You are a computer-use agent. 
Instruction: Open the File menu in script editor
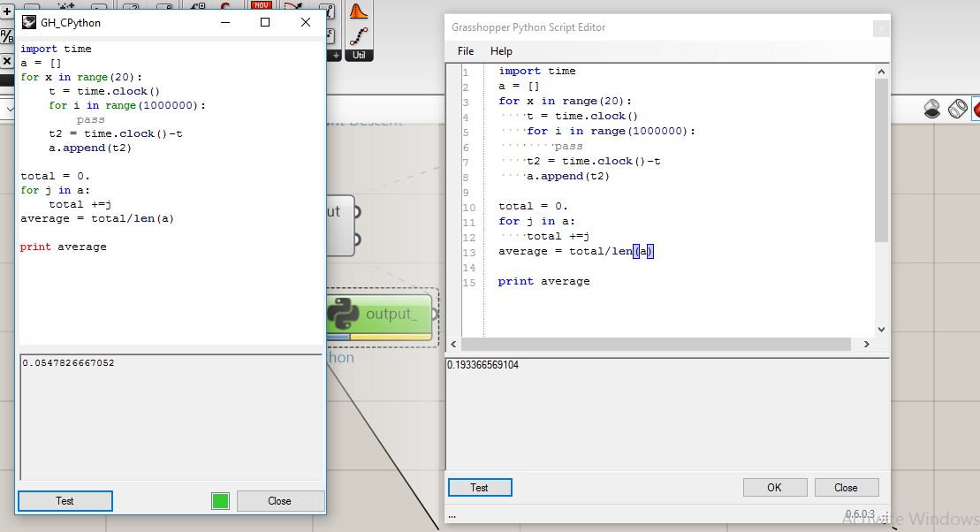466,51
